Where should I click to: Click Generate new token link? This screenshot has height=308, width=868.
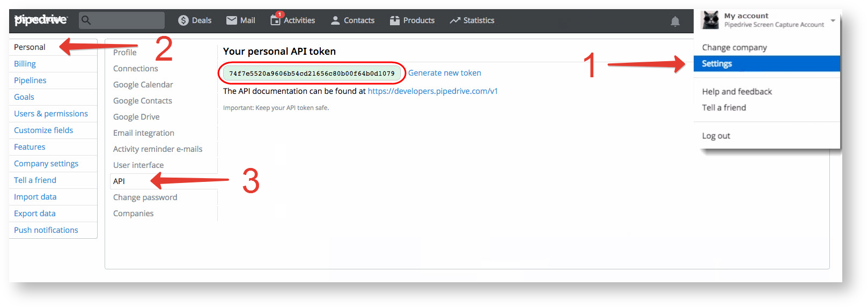pyautogui.click(x=445, y=73)
